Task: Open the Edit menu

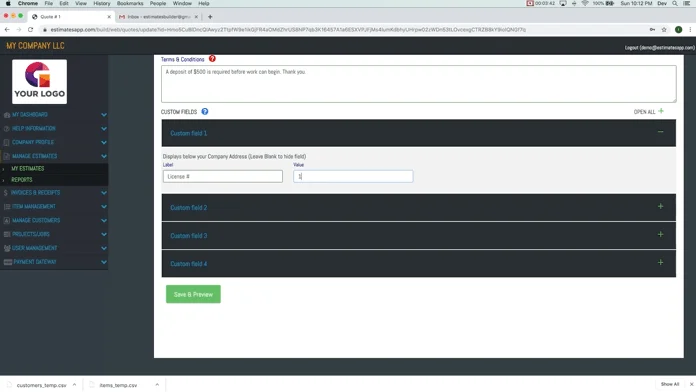Action: coord(64,3)
